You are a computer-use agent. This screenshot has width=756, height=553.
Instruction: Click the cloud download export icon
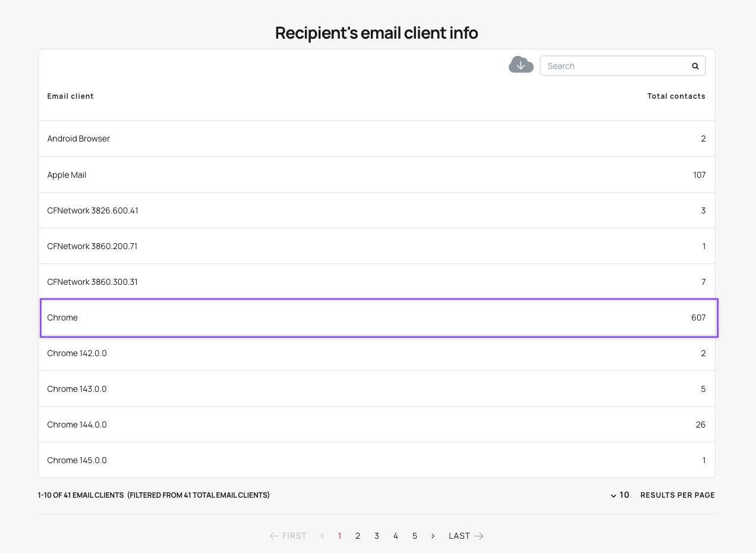click(x=521, y=65)
